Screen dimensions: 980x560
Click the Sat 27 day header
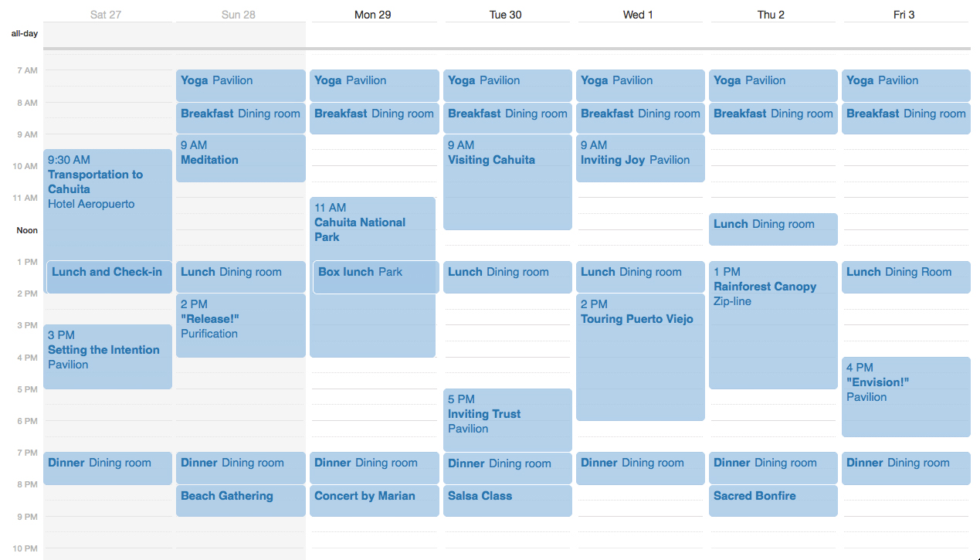107,14
